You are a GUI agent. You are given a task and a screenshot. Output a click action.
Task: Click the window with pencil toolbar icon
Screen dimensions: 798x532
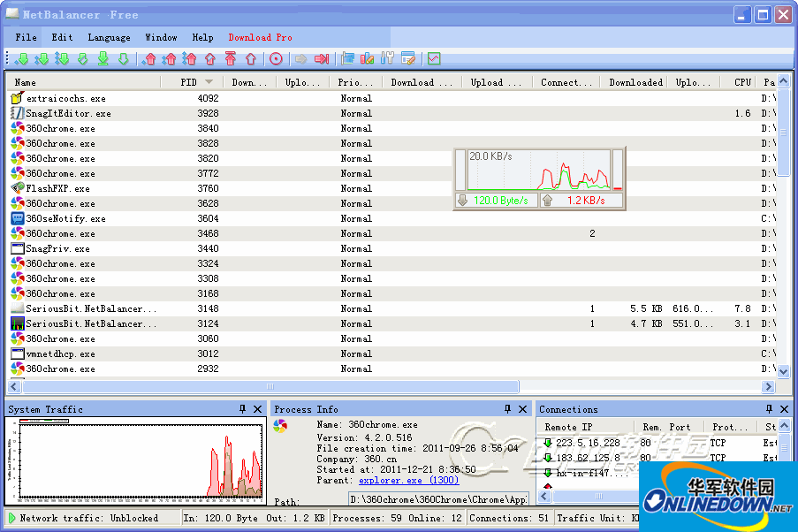[x=408, y=59]
